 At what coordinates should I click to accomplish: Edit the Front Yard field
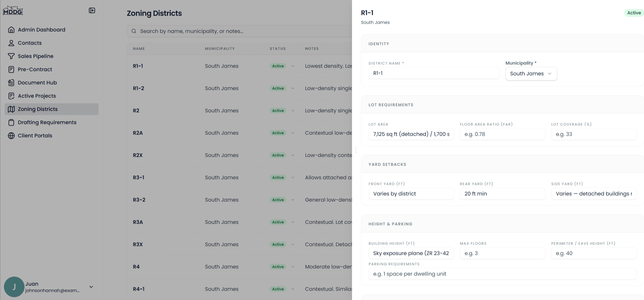coord(411,194)
